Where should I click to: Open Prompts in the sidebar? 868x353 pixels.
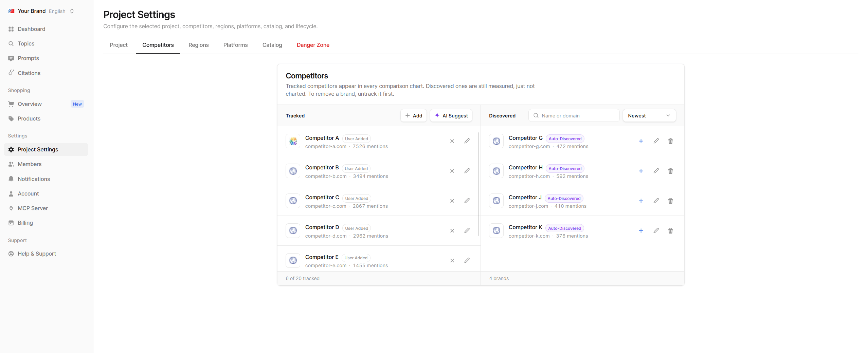point(46,58)
